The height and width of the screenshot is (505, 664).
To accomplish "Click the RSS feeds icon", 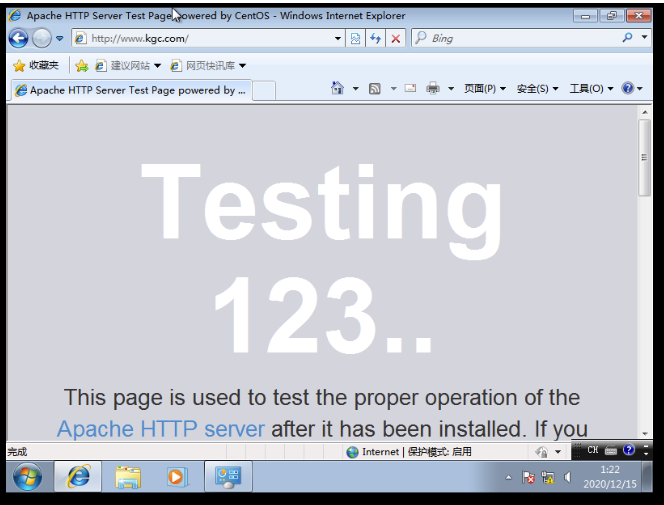I will pyautogui.click(x=374, y=88).
